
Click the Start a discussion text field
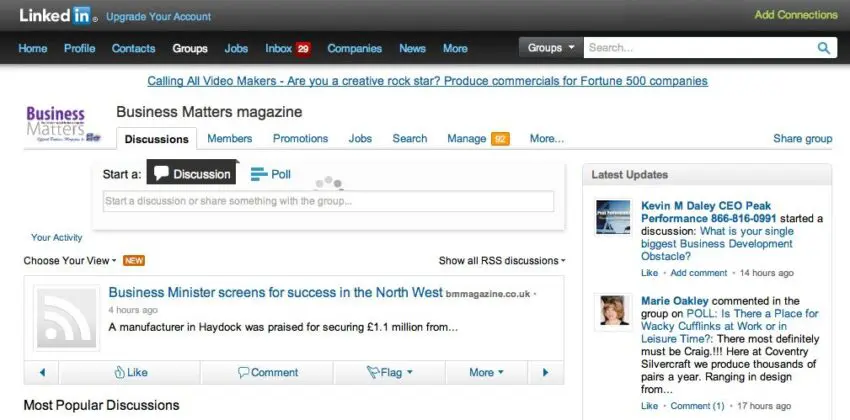coord(328,201)
